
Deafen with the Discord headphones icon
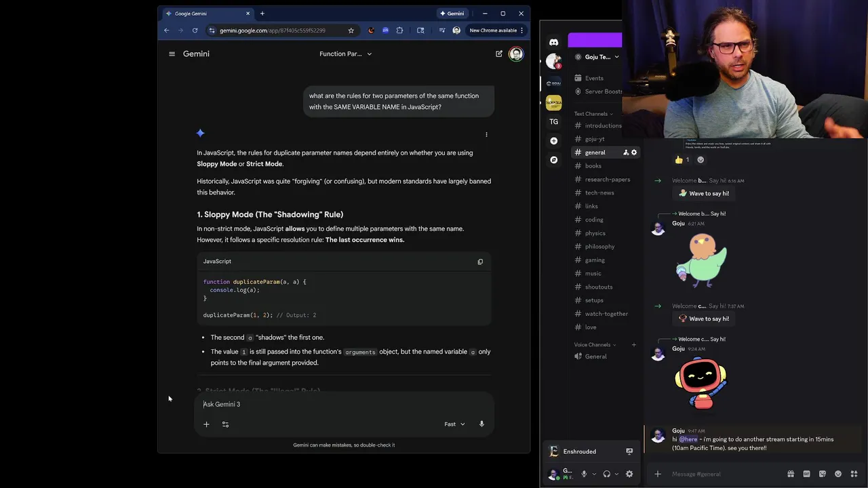coord(607,474)
